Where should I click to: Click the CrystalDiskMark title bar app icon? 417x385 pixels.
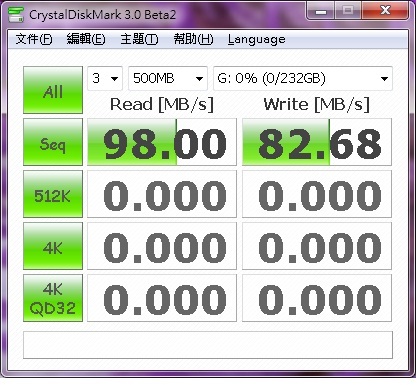[x=16, y=14]
